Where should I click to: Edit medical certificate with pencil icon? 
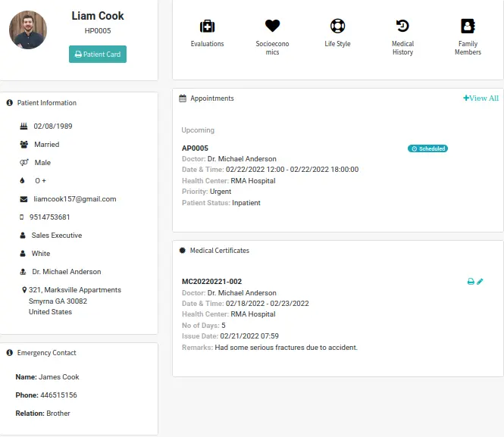point(480,282)
